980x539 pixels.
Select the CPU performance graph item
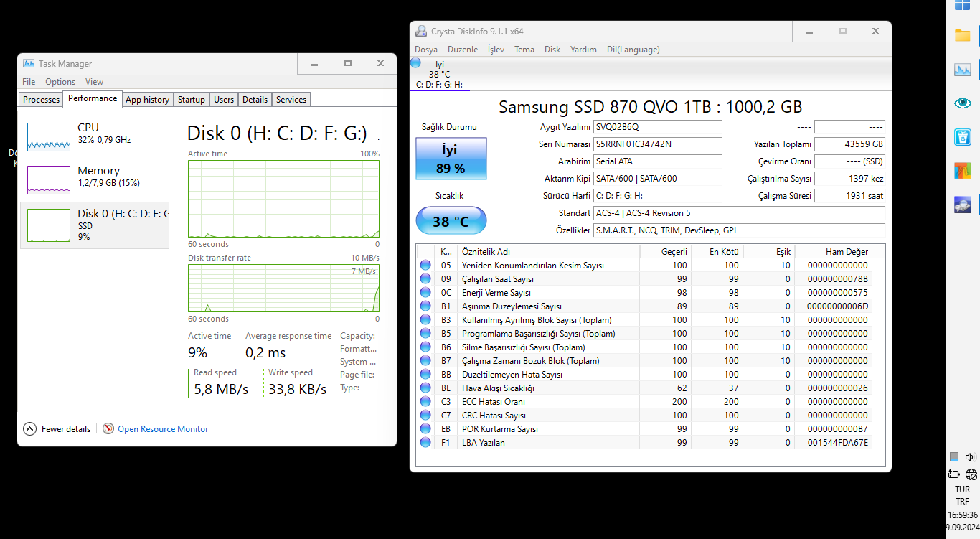[94, 136]
